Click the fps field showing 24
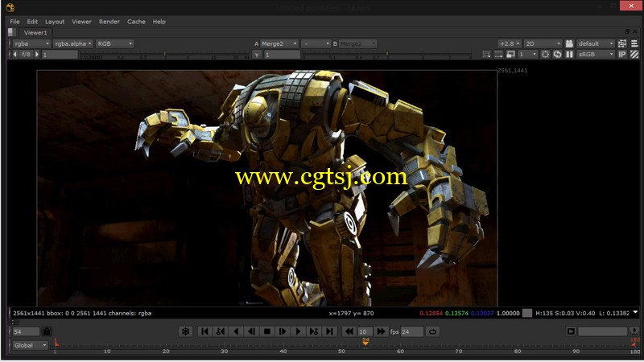 coord(411,331)
